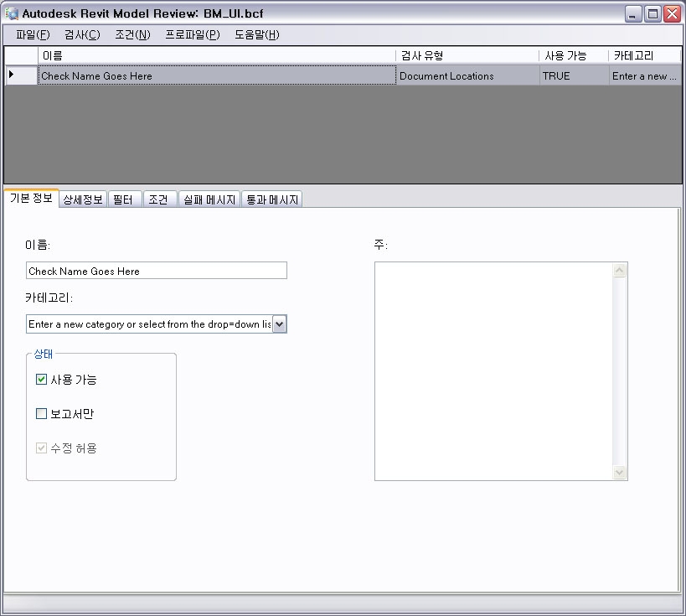Click the Revit Model Review title icon
The height and width of the screenshot is (616, 686).
click(x=12, y=13)
